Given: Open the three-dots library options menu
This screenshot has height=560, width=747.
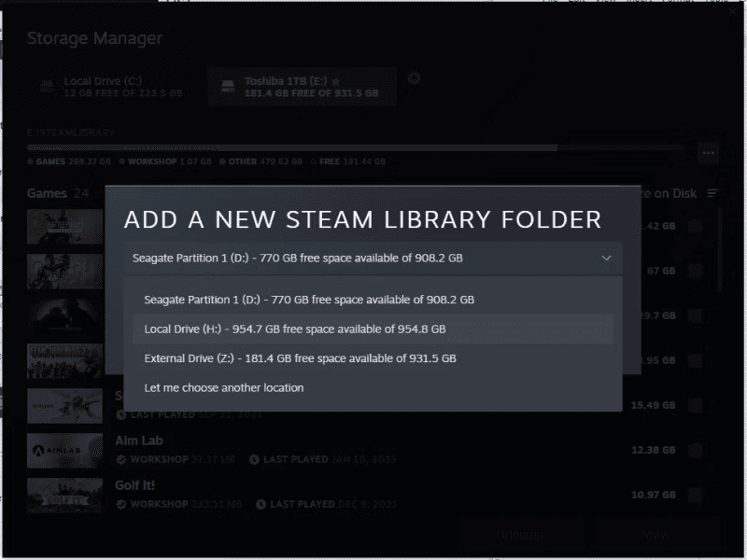Looking at the screenshot, I should (x=709, y=153).
